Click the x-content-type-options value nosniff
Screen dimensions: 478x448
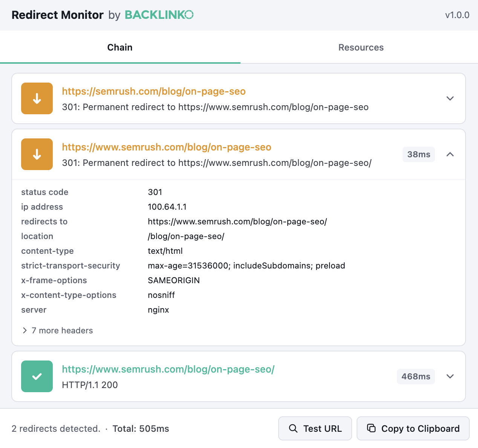161,295
